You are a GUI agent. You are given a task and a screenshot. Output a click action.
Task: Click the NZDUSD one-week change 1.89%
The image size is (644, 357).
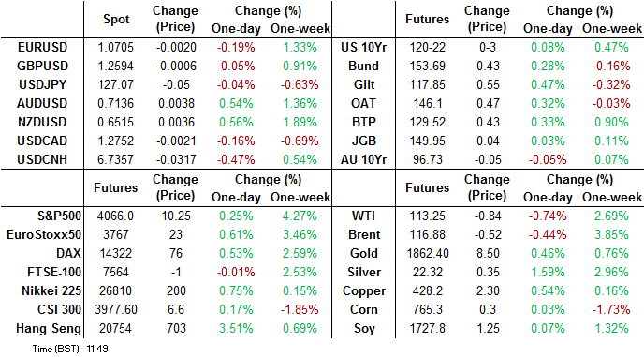click(x=300, y=123)
